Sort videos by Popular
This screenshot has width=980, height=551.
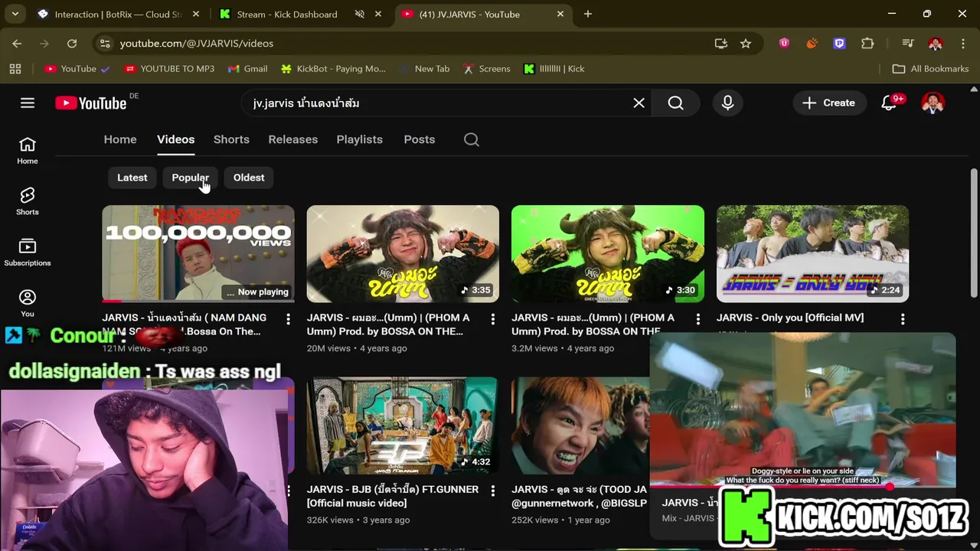(x=190, y=178)
